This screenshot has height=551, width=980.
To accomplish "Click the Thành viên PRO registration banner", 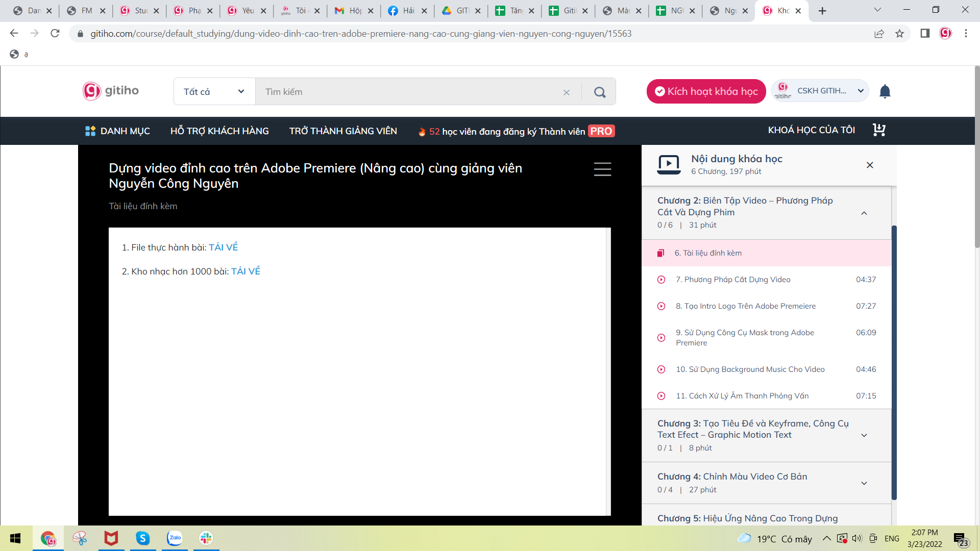I will [516, 131].
